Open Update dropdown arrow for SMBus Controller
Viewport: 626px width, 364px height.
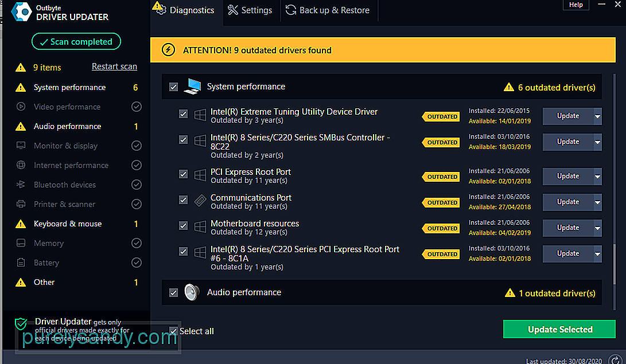tap(598, 142)
